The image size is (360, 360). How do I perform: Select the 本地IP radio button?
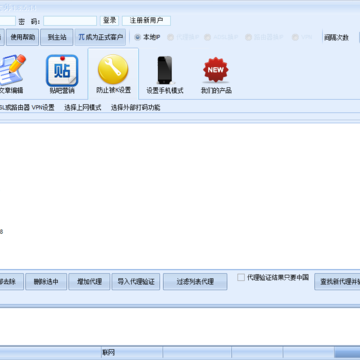(x=137, y=37)
